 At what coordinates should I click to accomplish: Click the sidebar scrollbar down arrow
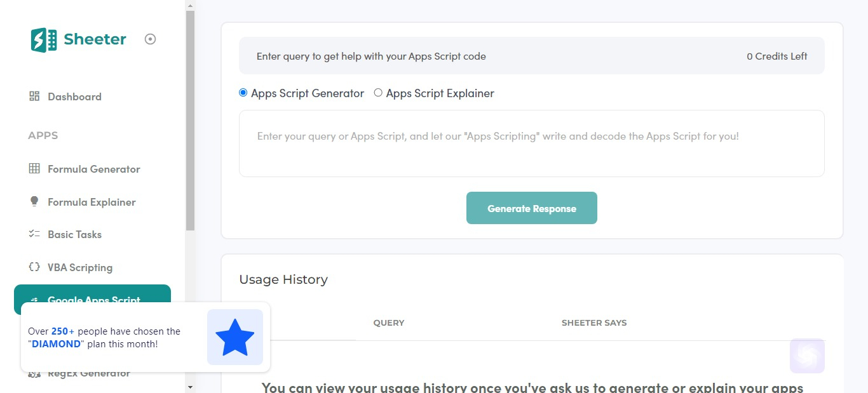(190, 387)
